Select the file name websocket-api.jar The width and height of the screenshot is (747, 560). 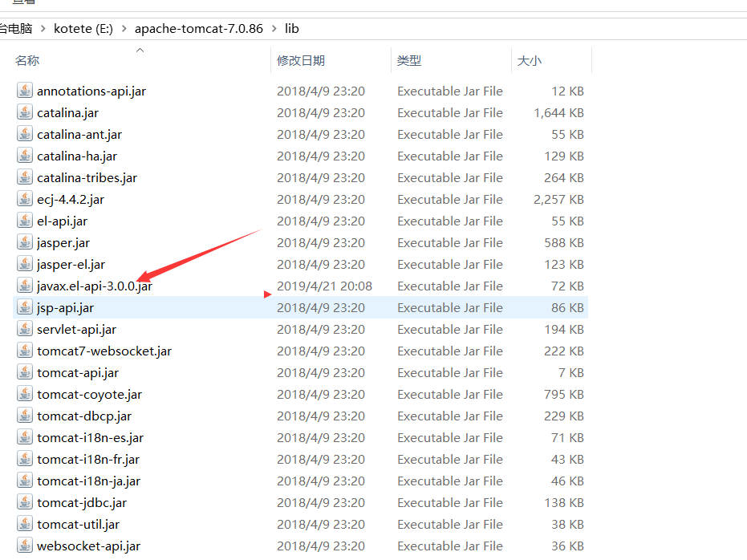click(88, 546)
